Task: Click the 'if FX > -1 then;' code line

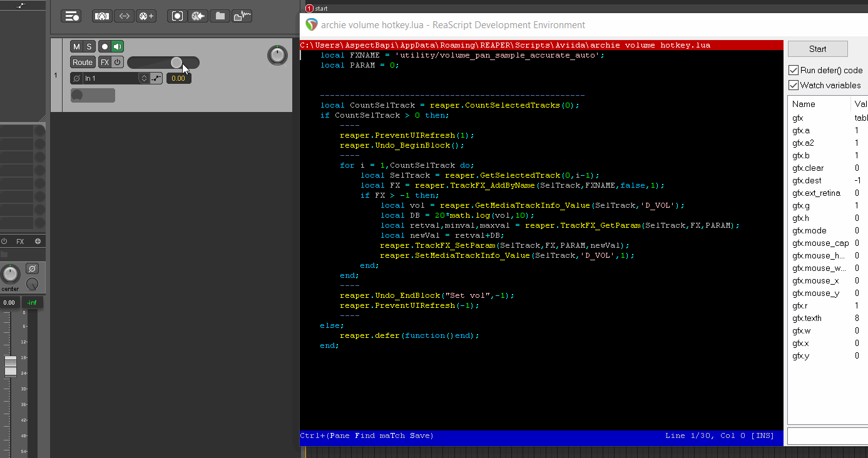Action: point(399,195)
